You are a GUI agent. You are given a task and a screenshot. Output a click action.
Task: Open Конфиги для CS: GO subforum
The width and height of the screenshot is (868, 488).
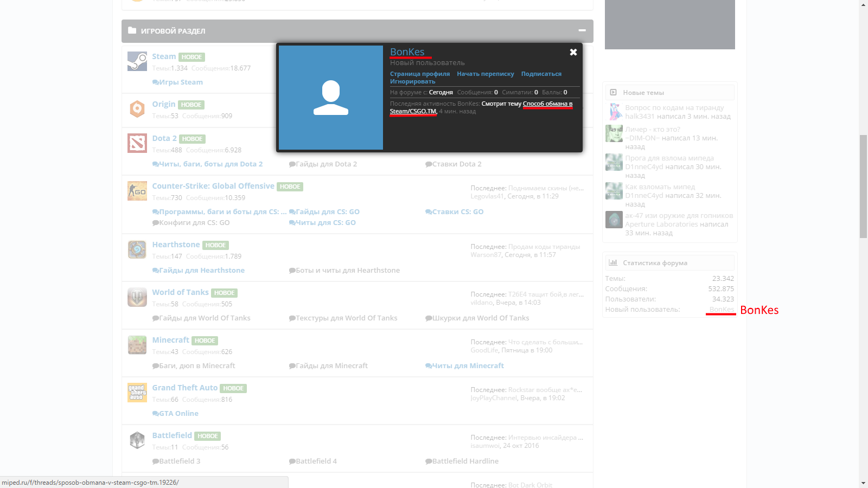coord(194,223)
